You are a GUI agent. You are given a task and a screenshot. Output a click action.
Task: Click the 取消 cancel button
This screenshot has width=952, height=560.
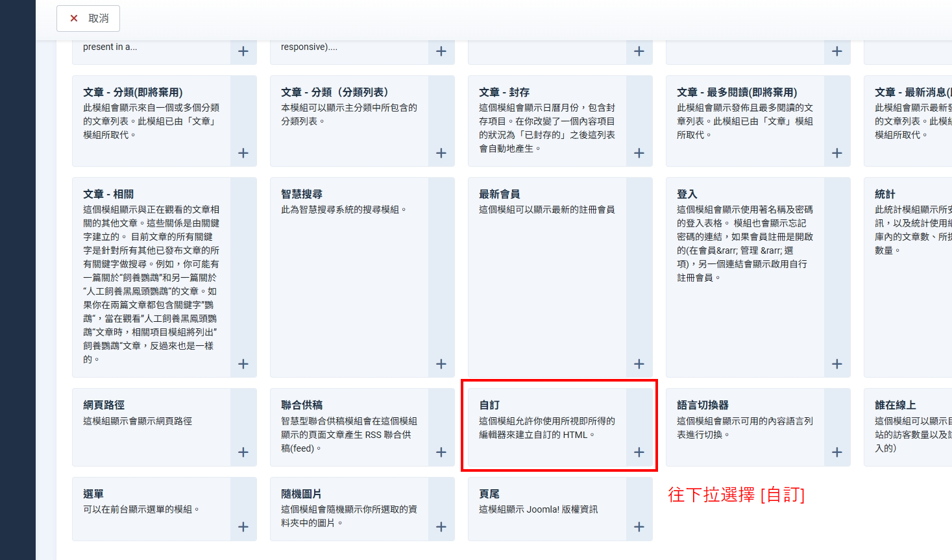point(88,18)
